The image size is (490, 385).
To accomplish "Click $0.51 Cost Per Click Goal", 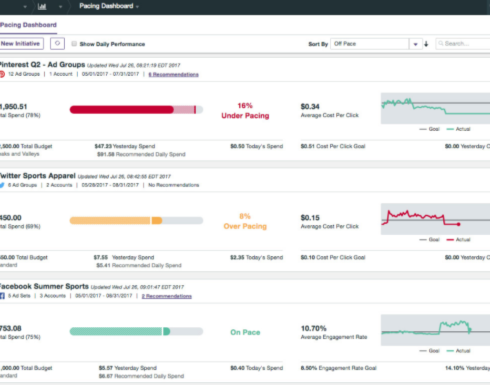I will 333,146.
